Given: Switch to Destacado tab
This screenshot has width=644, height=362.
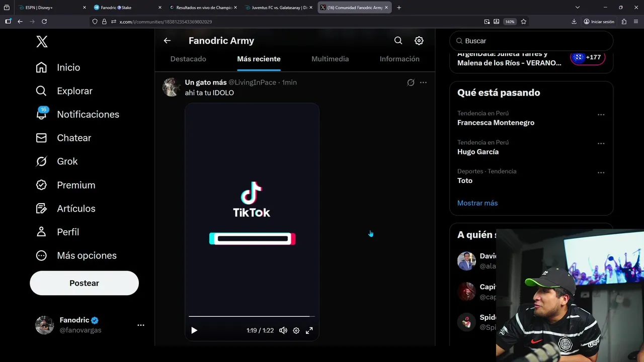Looking at the screenshot, I should [x=188, y=59].
